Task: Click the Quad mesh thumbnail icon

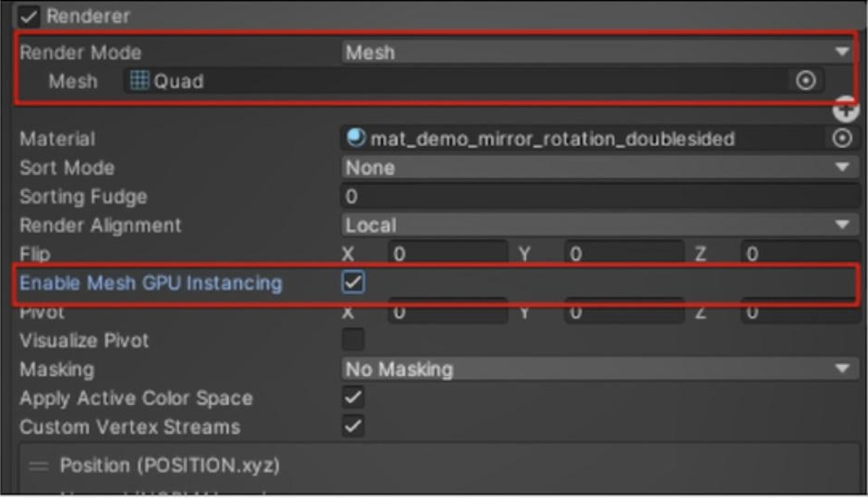Action: [x=140, y=81]
